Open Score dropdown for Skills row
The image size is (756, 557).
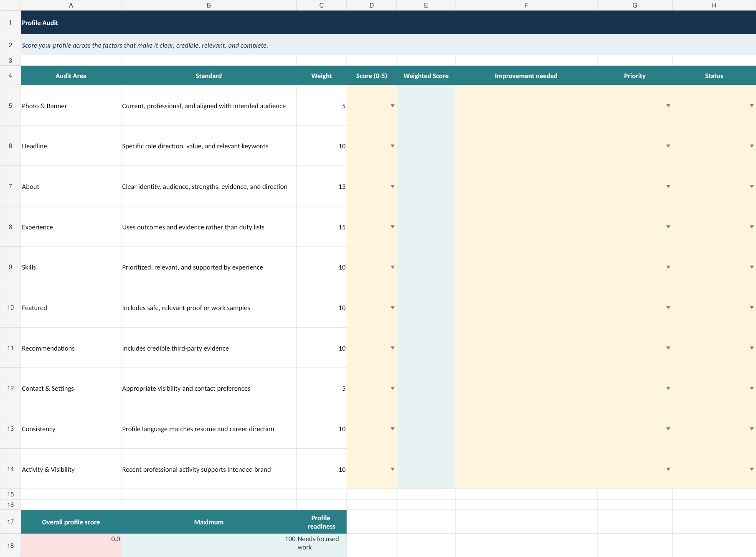click(393, 267)
